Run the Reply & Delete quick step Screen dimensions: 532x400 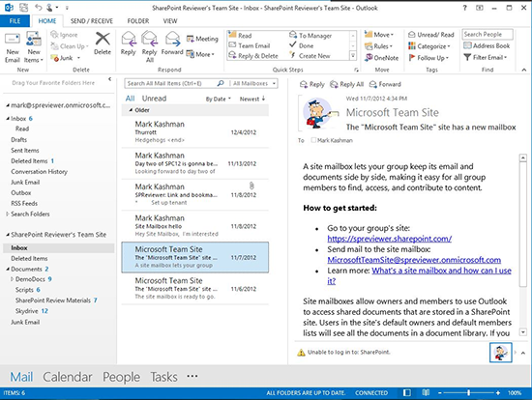click(x=253, y=56)
